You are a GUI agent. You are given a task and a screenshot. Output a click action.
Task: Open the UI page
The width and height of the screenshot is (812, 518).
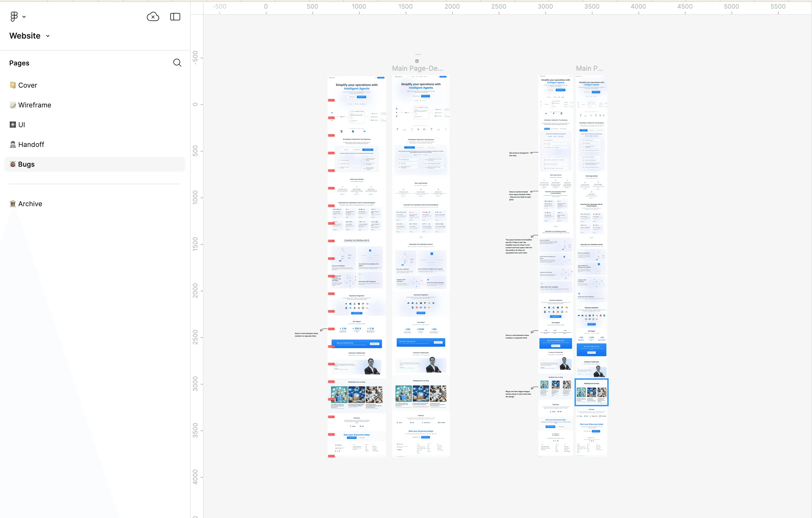coord(21,124)
